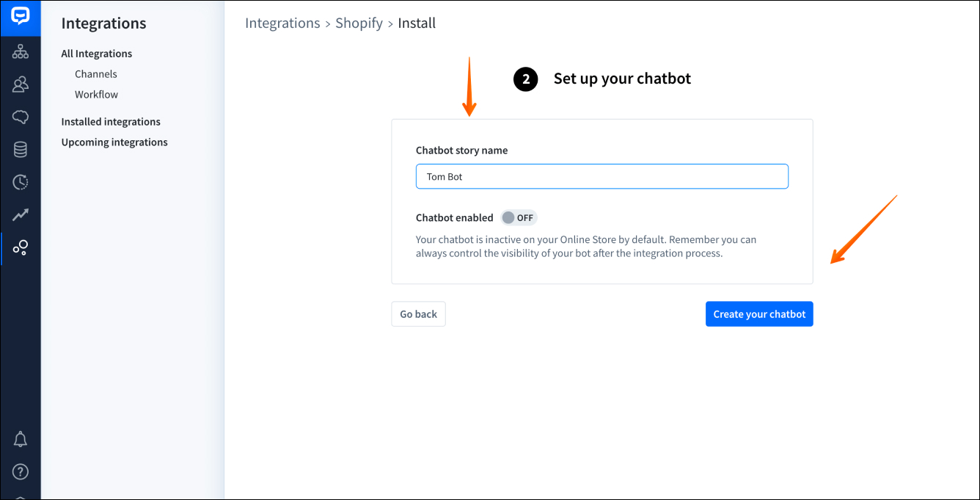Open the database stack icon in sidebar
This screenshot has width=980, height=500.
21,150
